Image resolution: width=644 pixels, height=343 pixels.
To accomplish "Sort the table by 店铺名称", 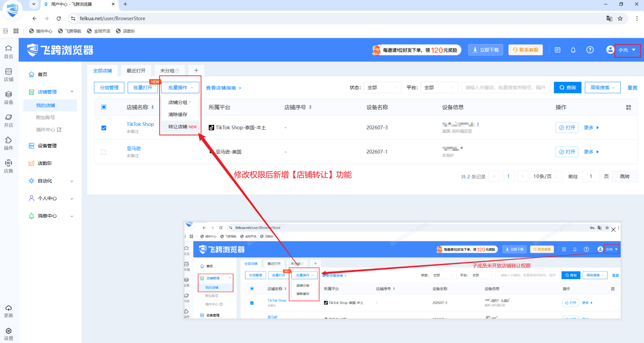I will click(152, 107).
